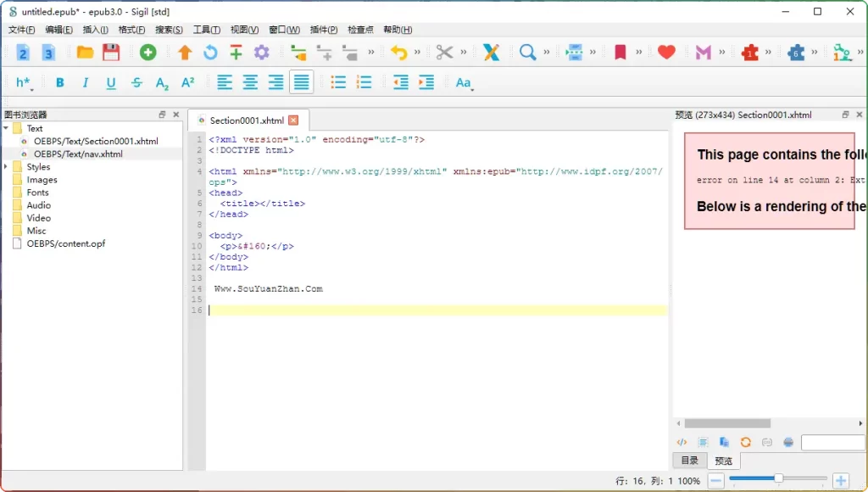868x492 pixels.
Task: Apply bold formatting
Action: click(x=60, y=82)
